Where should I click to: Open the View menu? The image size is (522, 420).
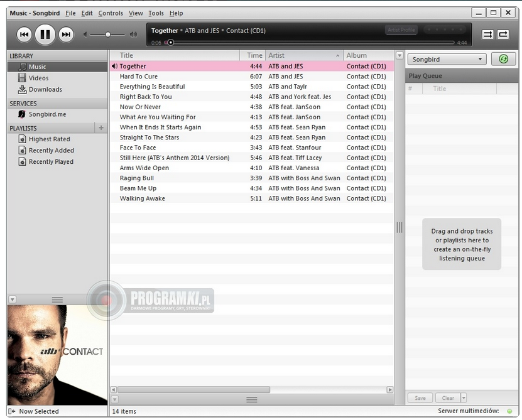pos(136,13)
